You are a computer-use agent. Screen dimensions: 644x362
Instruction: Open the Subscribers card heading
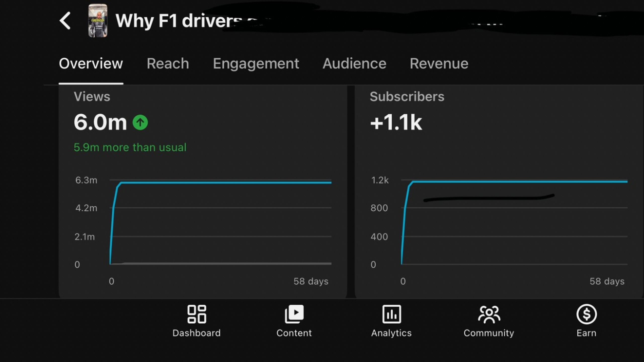[407, 97]
